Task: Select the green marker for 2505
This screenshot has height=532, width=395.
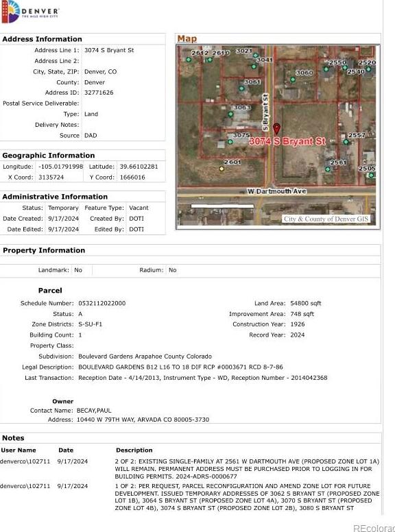Action: pos(371,175)
